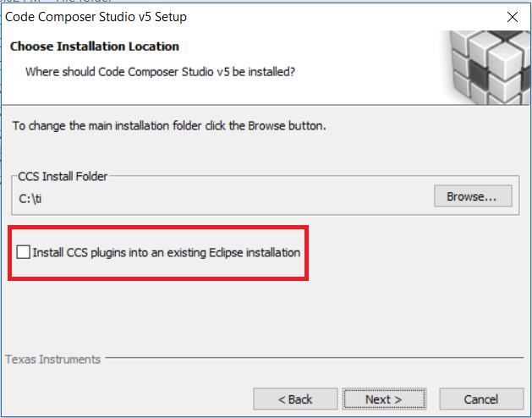Click the C:\ti install folder path

(30, 198)
